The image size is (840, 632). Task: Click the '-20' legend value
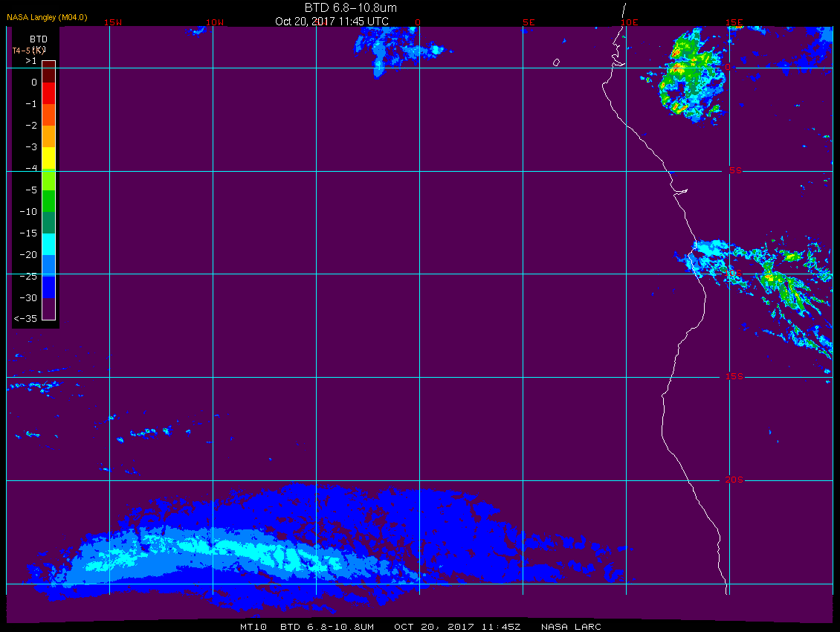28,254
